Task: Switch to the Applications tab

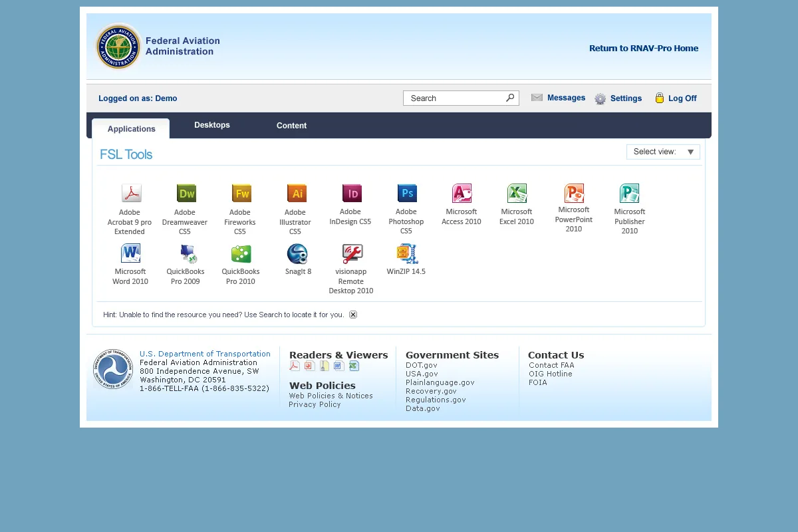Action: (131, 128)
